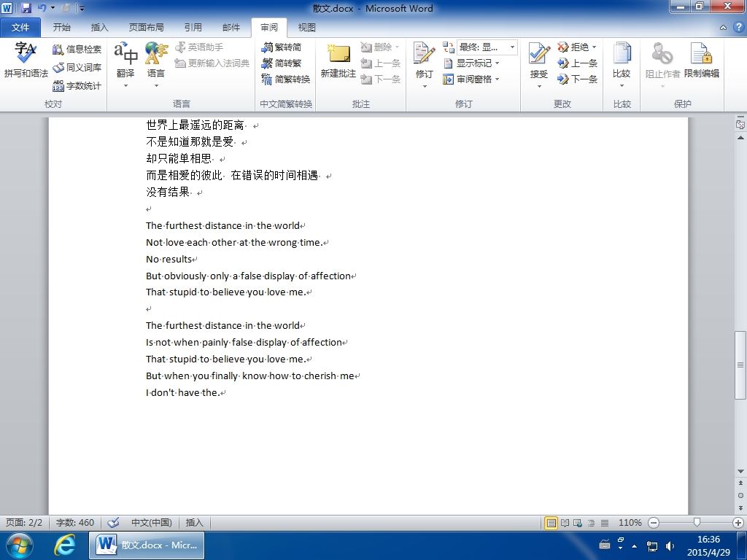Expand the 比较 dropdown arrow
The image size is (747, 560).
coord(622,86)
